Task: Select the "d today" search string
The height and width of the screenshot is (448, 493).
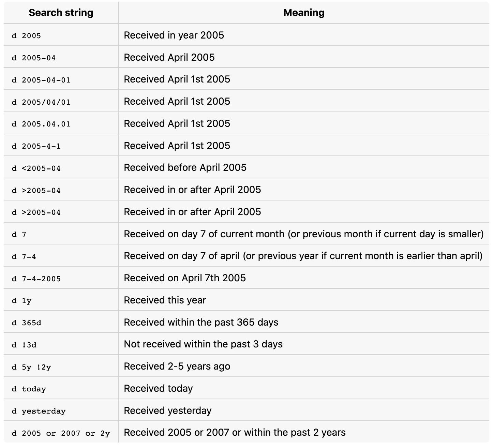Action: pyautogui.click(x=29, y=389)
